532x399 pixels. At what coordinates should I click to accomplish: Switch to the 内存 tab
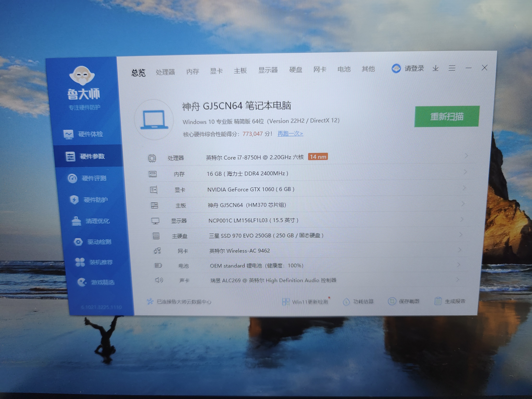[x=193, y=71]
